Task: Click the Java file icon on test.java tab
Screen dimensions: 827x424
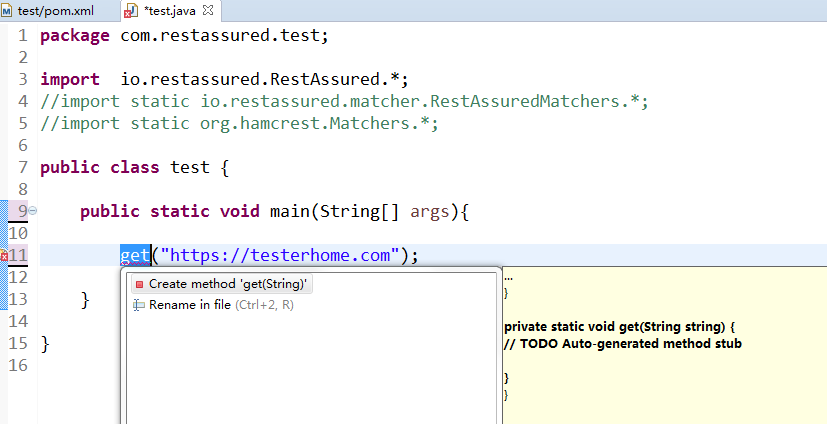Action: point(130,12)
